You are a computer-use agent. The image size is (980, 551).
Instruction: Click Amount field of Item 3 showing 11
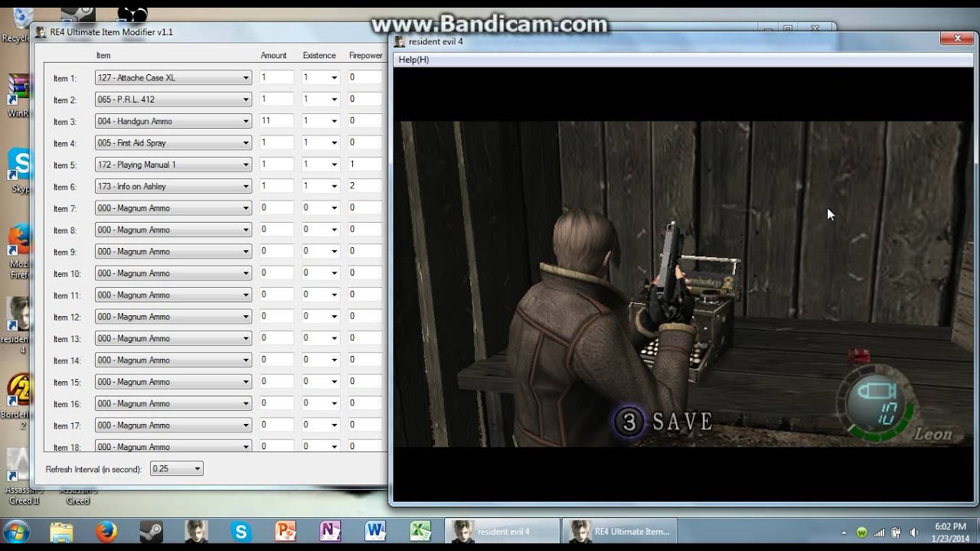[x=276, y=121]
